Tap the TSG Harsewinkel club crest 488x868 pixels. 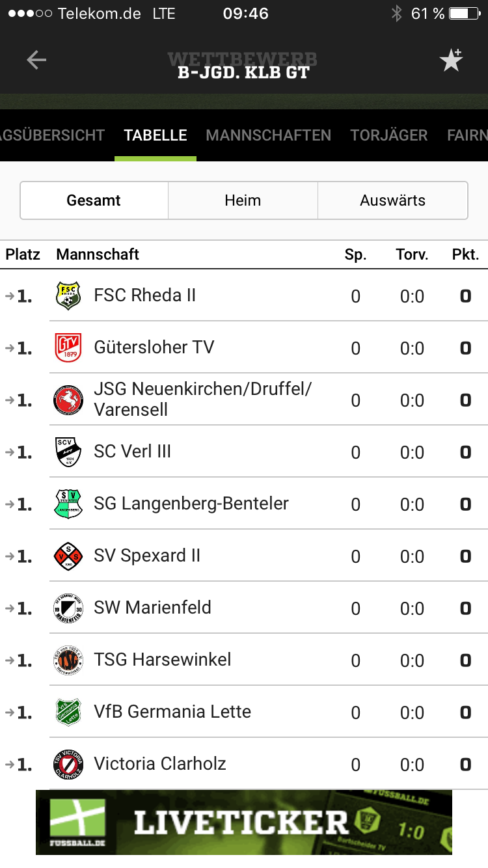click(x=68, y=660)
